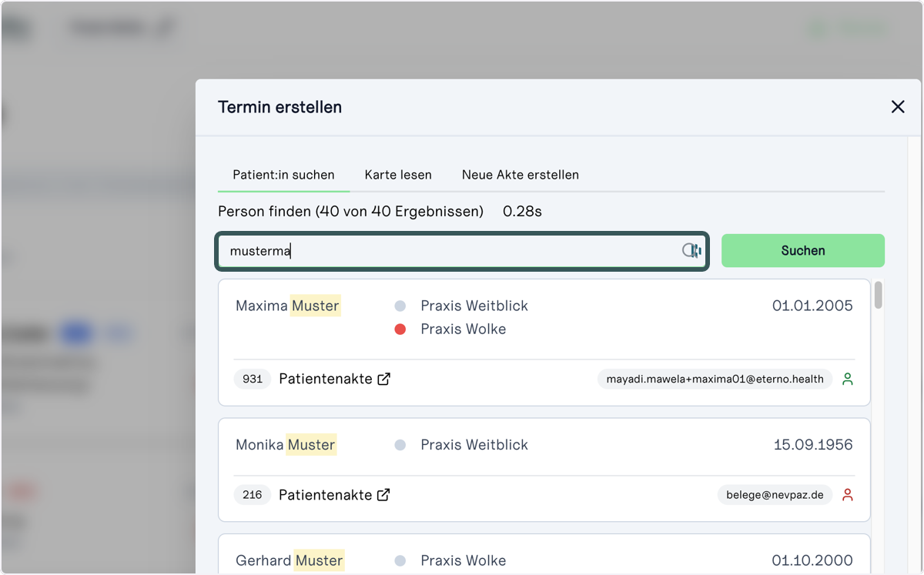924x575 pixels.
Task: Select patient Maxima Muster
Action: 287,306
